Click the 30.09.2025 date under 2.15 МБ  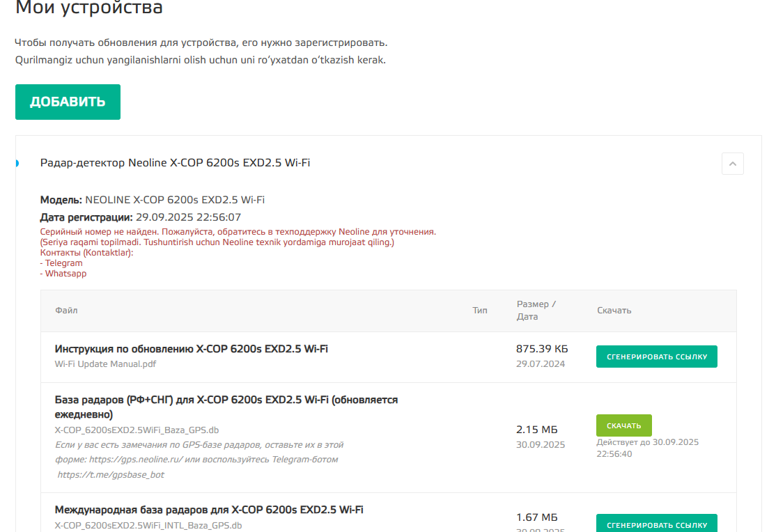click(541, 444)
